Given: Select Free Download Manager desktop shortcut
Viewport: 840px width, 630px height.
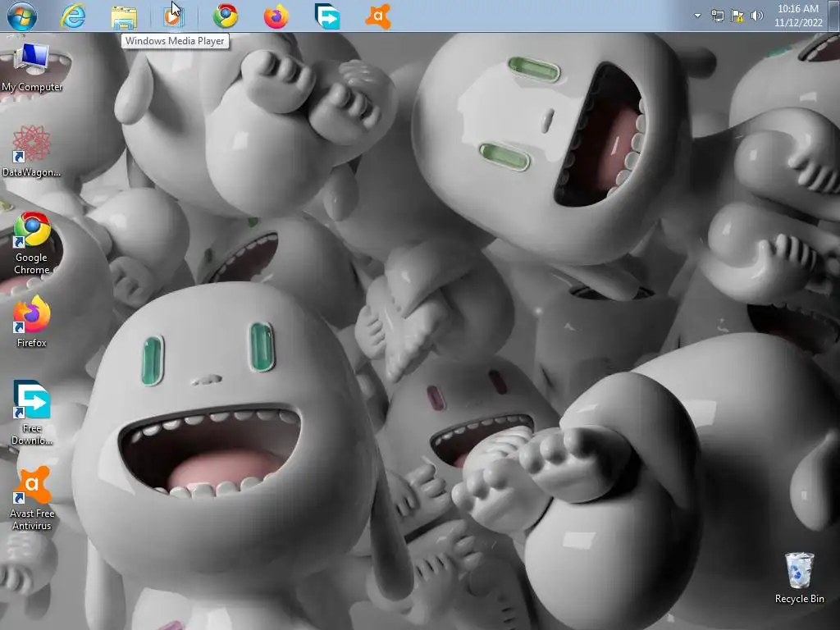Looking at the screenshot, I should 32,413.
